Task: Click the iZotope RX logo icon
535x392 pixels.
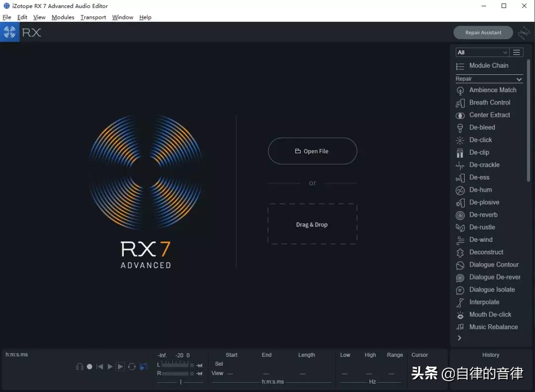Action: tap(9, 32)
